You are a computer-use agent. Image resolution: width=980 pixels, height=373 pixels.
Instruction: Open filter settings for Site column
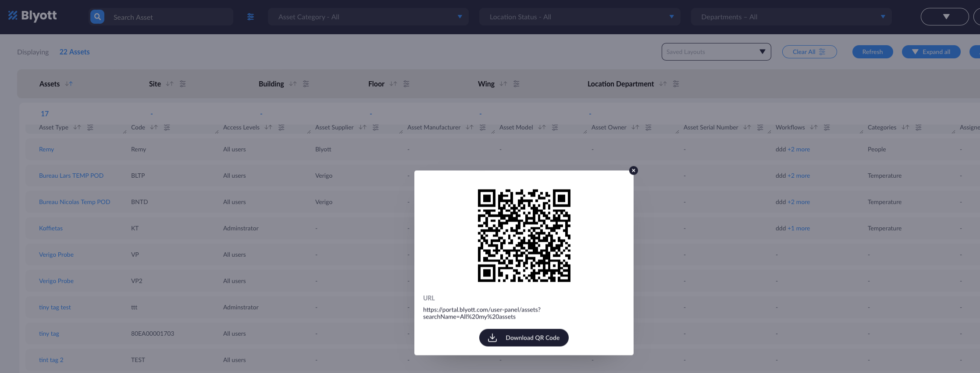pyautogui.click(x=183, y=84)
